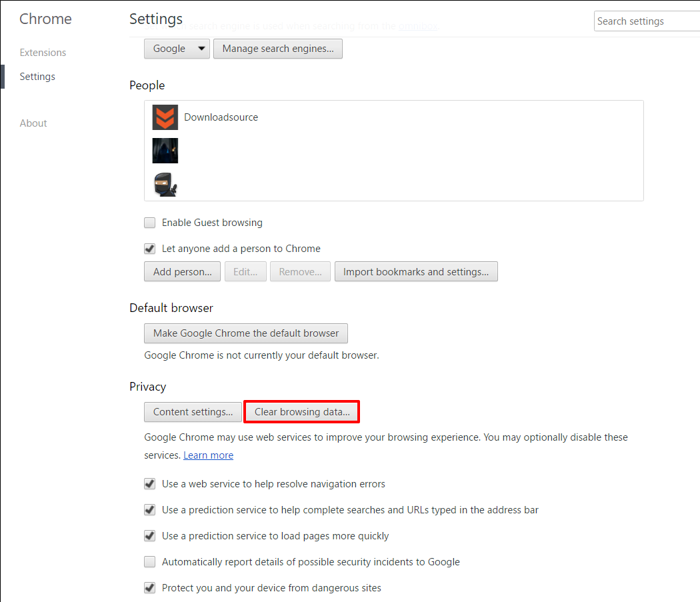Image resolution: width=700 pixels, height=602 pixels.
Task: Make Google Chrome the default browser
Action: point(246,333)
